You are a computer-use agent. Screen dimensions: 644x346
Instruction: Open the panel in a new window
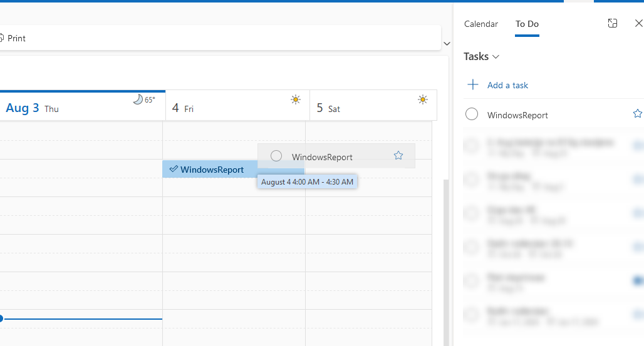[x=613, y=23]
